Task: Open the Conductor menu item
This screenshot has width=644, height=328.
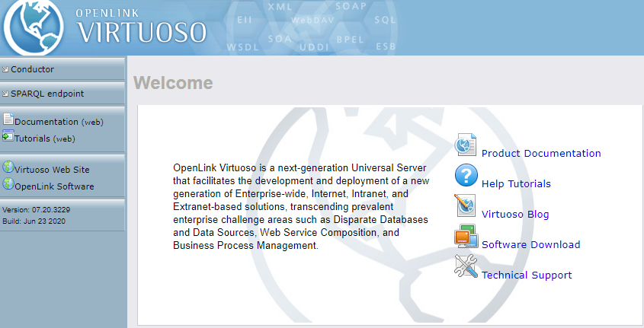Action: pos(33,69)
